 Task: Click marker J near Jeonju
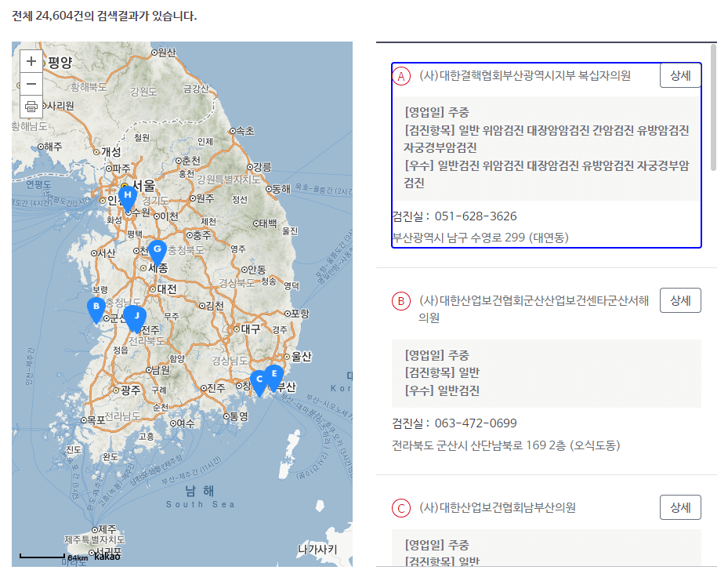pyautogui.click(x=136, y=314)
